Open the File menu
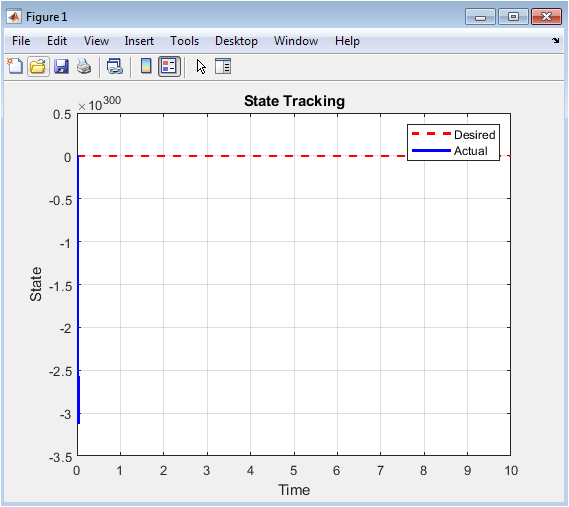Screen dimensions: 569x507 pyautogui.click(x=21, y=41)
